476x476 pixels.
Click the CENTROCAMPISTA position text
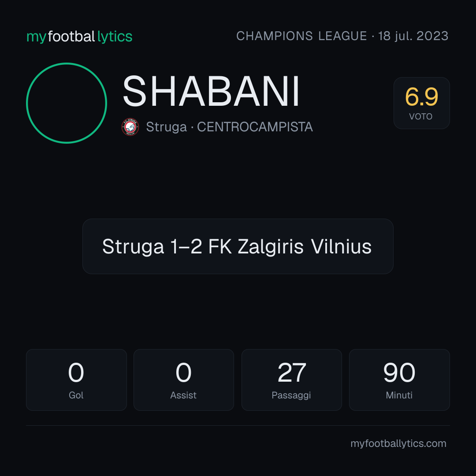click(255, 127)
